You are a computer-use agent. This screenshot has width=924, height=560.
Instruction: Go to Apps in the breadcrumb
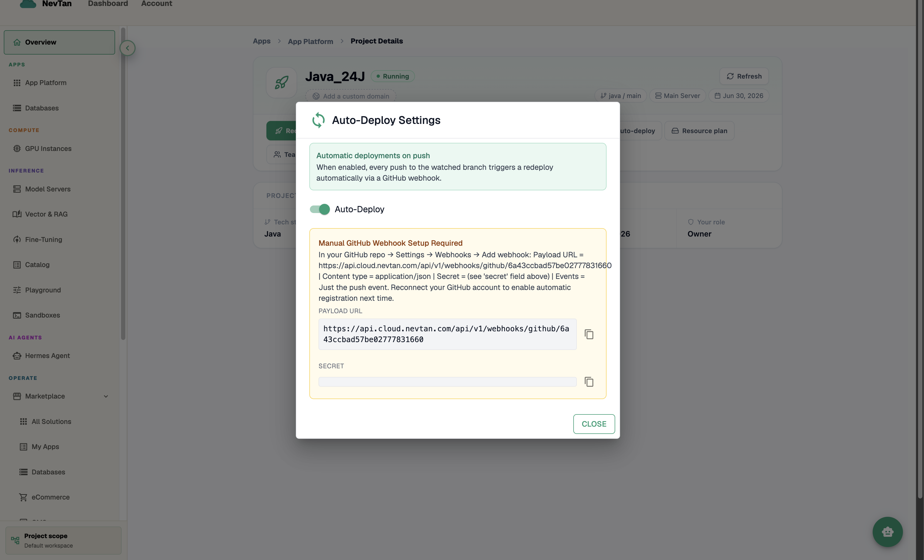point(261,41)
